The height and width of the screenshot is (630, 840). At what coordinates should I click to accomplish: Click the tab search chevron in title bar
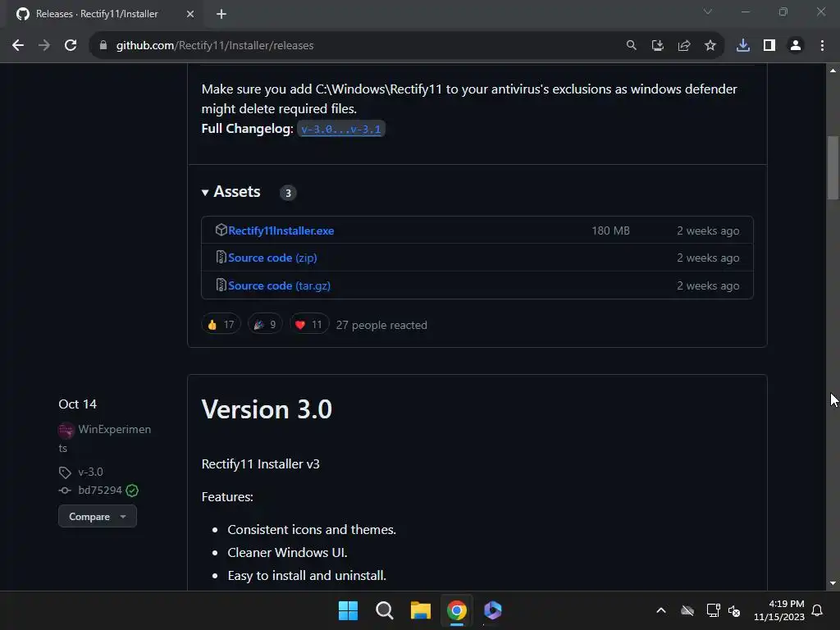point(708,11)
